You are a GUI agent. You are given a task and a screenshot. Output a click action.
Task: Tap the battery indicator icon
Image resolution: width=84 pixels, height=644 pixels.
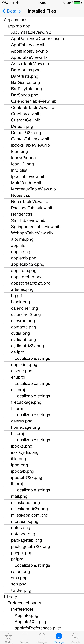point(77,3)
